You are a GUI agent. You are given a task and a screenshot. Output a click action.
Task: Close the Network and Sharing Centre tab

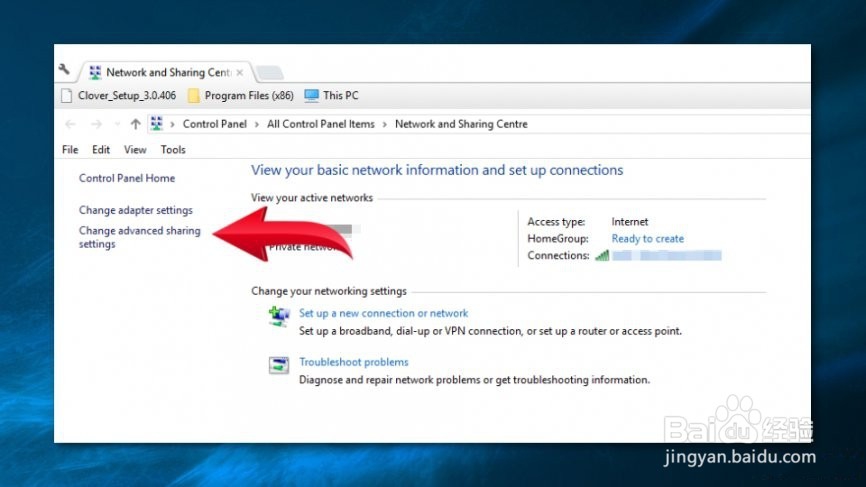tap(240, 72)
